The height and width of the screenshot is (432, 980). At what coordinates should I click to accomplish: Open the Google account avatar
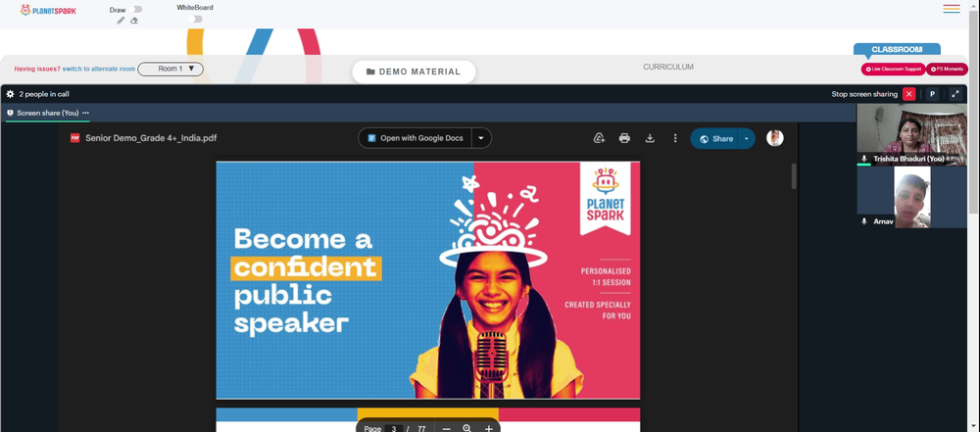pos(775,138)
